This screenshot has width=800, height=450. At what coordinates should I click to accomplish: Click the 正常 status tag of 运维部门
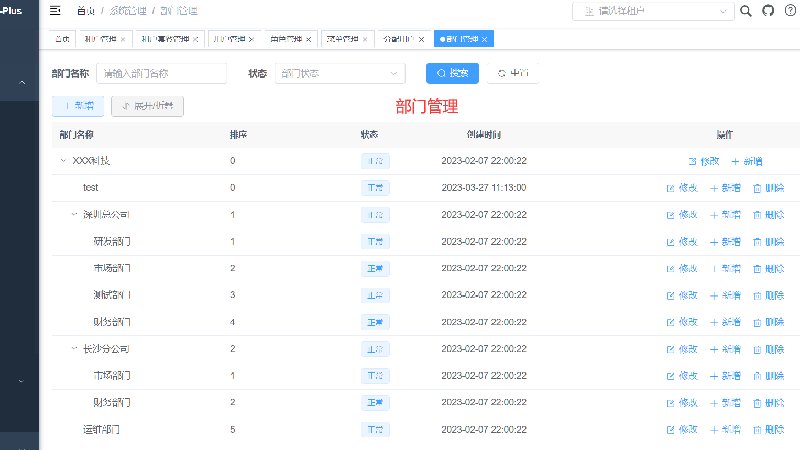pos(375,430)
